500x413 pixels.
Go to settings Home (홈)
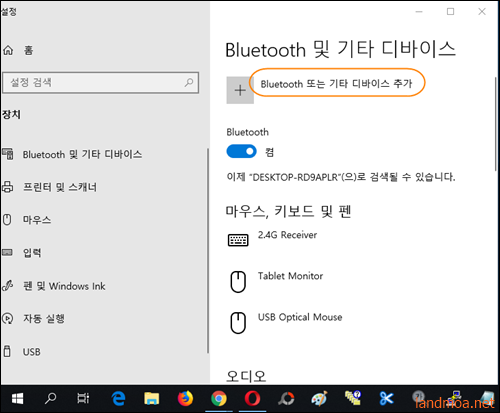coord(28,50)
